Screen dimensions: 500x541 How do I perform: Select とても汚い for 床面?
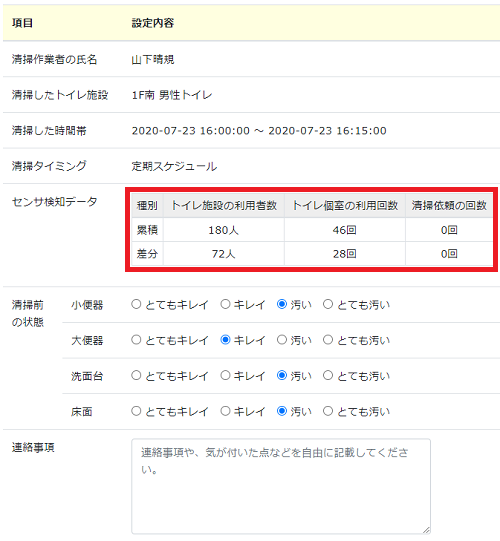328,411
